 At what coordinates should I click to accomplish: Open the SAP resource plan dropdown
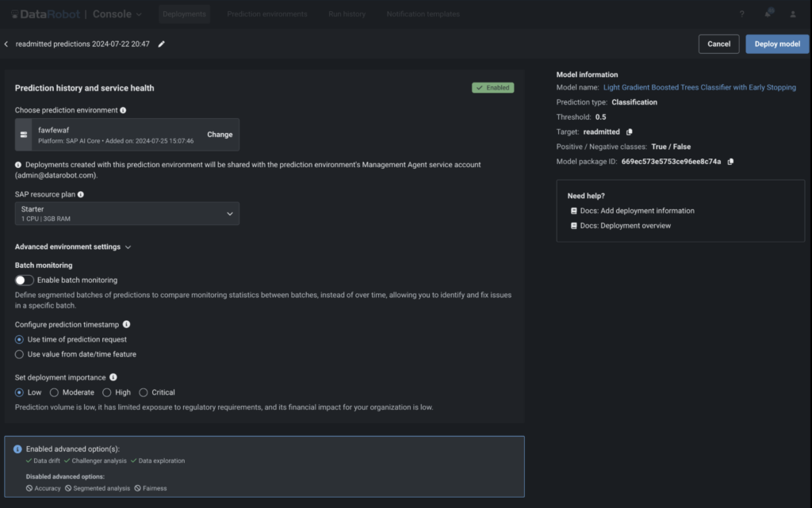(x=127, y=213)
